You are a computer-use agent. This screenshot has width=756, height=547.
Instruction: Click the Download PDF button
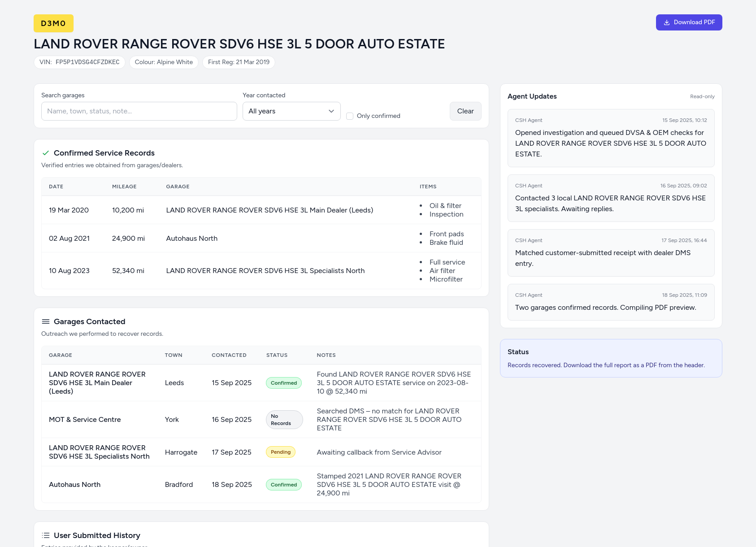click(x=689, y=22)
